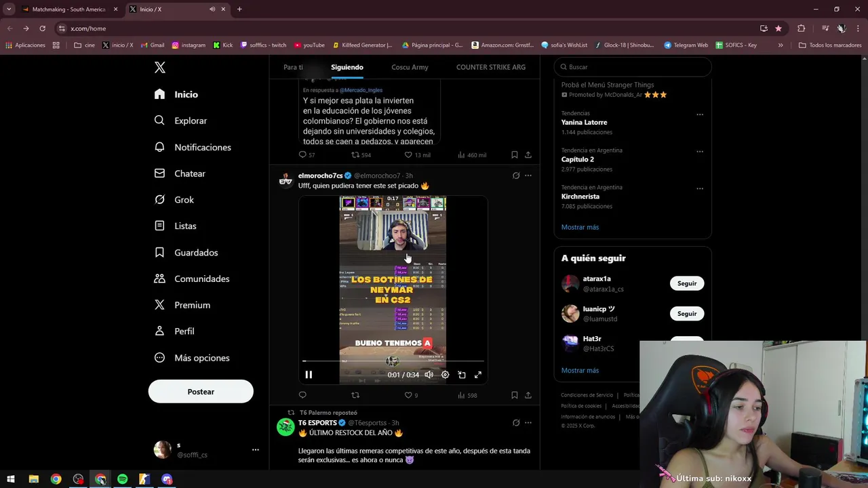This screenshot has width=868, height=488.
Task: Reply to elmorocho7cs tweet
Action: 302,395
